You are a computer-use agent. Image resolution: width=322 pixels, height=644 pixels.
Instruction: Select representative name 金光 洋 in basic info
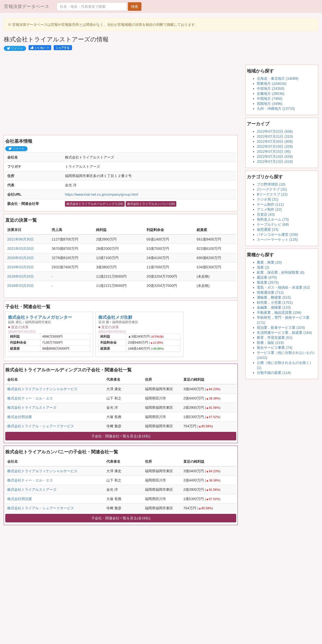point(70,185)
